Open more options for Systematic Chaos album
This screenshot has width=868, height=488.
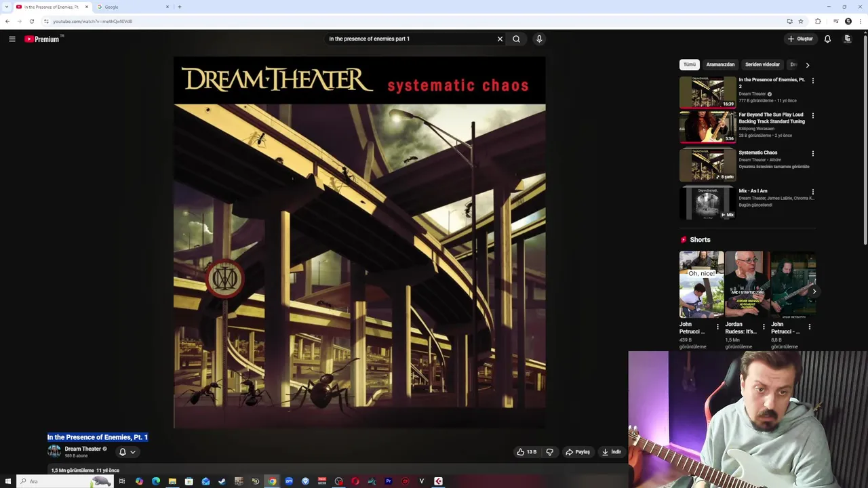pos(812,154)
